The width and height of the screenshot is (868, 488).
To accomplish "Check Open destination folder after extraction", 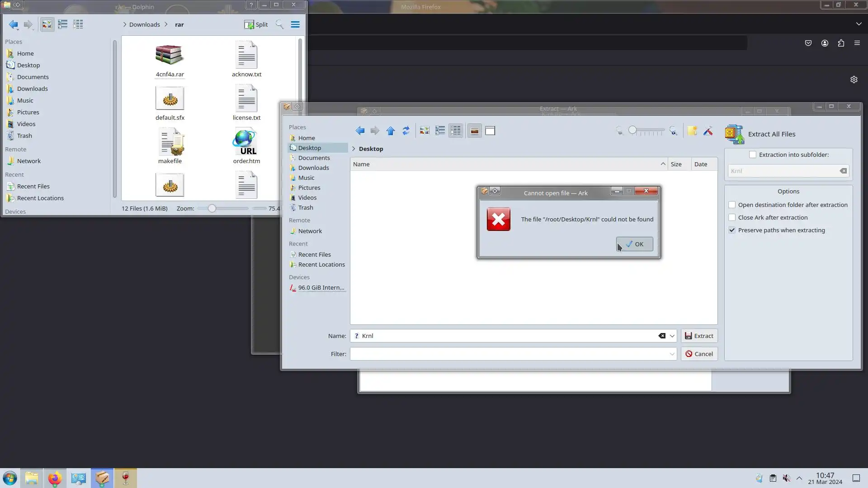I will pyautogui.click(x=732, y=205).
